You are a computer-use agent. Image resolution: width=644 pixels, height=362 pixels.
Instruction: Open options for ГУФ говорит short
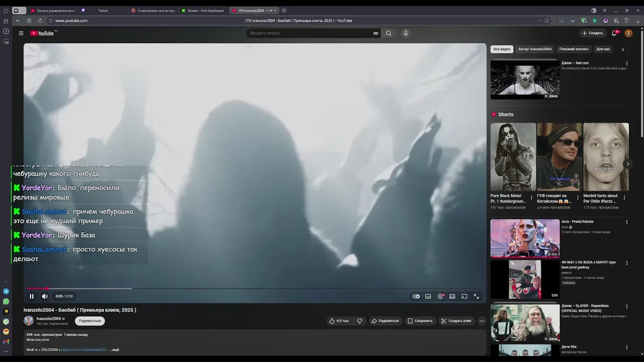(578, 198)
